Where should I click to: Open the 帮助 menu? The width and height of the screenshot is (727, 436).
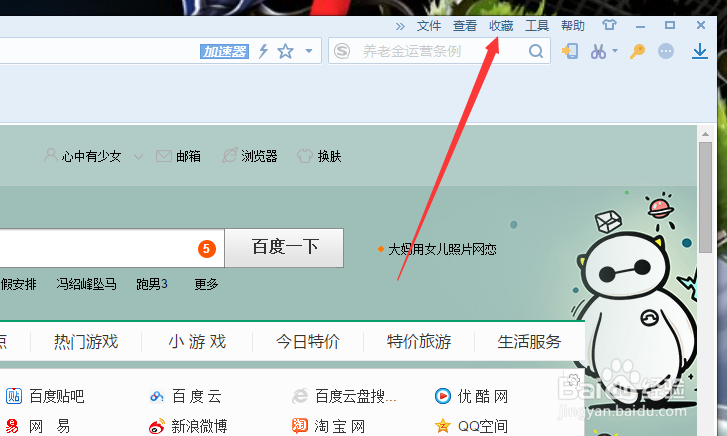tap(573, 26)
